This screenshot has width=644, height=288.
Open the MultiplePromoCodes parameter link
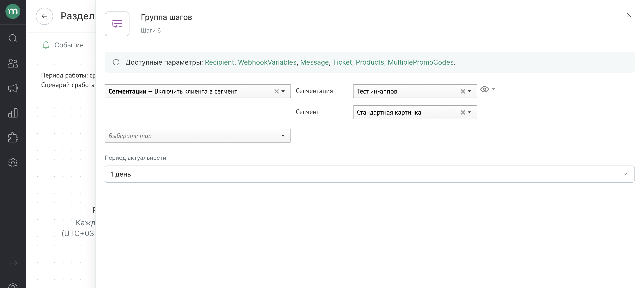(420, 62)
